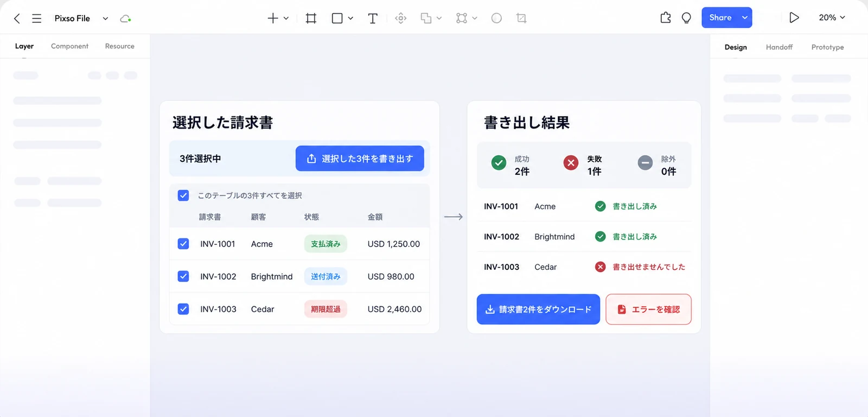Click the 支払済み status badge
The image size is (868, 417).
[x=325, y=244]
